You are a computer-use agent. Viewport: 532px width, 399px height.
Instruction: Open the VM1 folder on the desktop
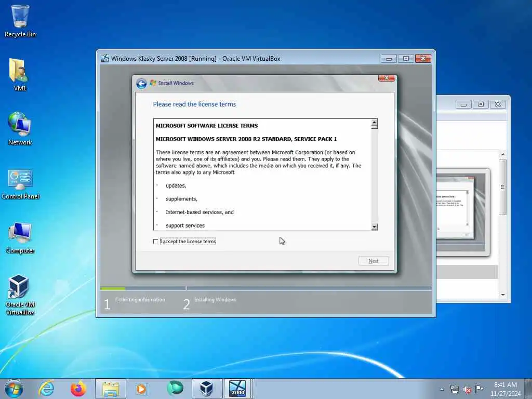point(20,75)
